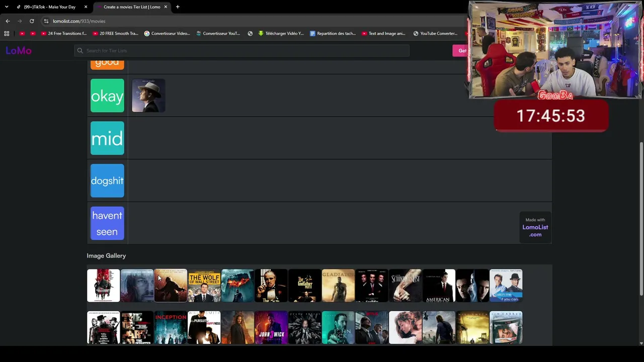
Task: Select the Django Unchained poster
Action: (103, 328)
